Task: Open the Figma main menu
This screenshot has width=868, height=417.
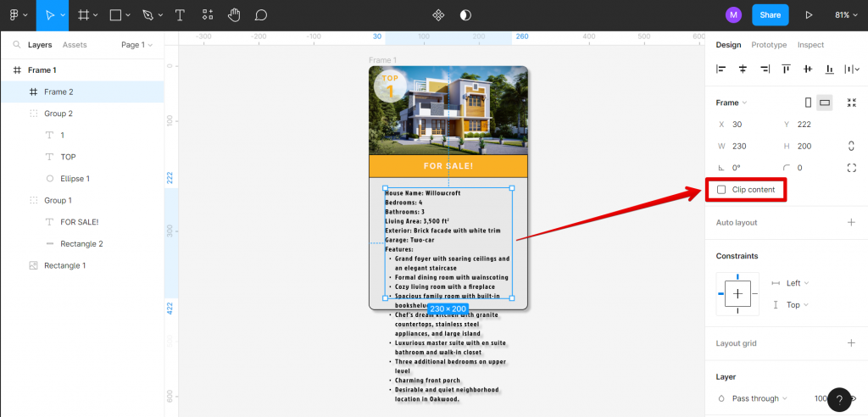Action: [x=18, y=15]
